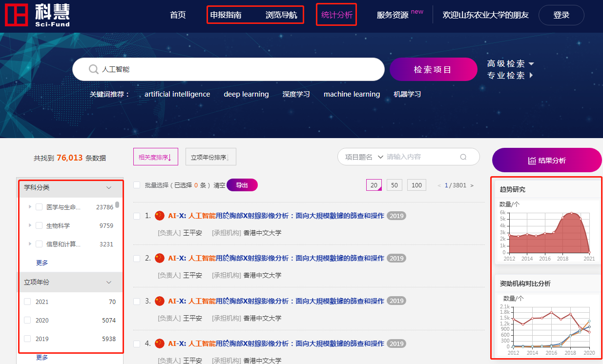Expand 专业检索 arrow icon
The image size is (603, 364).
click(x=531, y=76)
